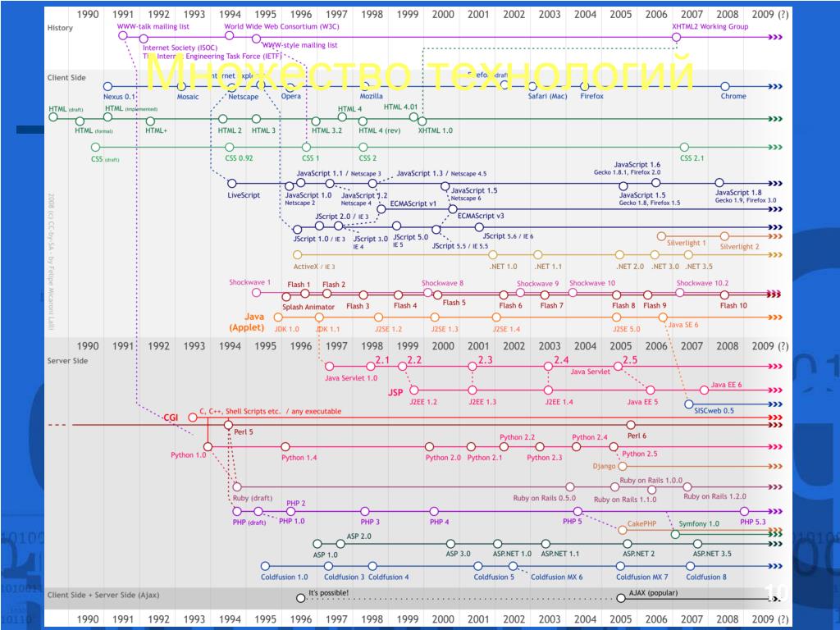Click the 'Ruby (draft)' label
Image resolution: width=840 pixels, height=630 pixels.
(x=253, y=498)
